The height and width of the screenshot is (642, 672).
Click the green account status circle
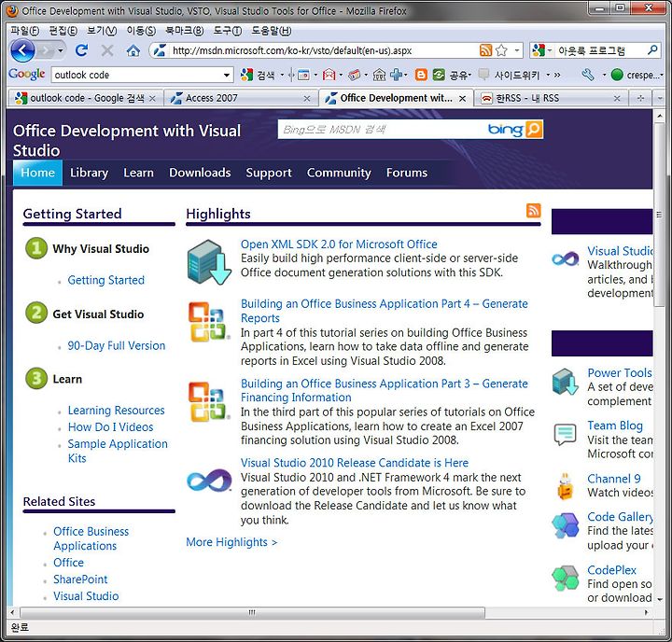click(x=617, y=75)
